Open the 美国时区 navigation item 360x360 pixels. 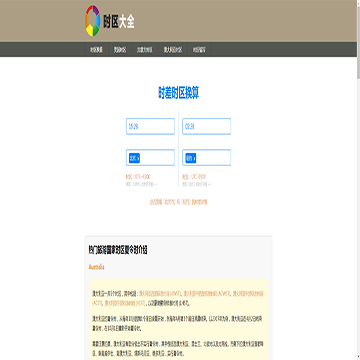pos(119,50)
